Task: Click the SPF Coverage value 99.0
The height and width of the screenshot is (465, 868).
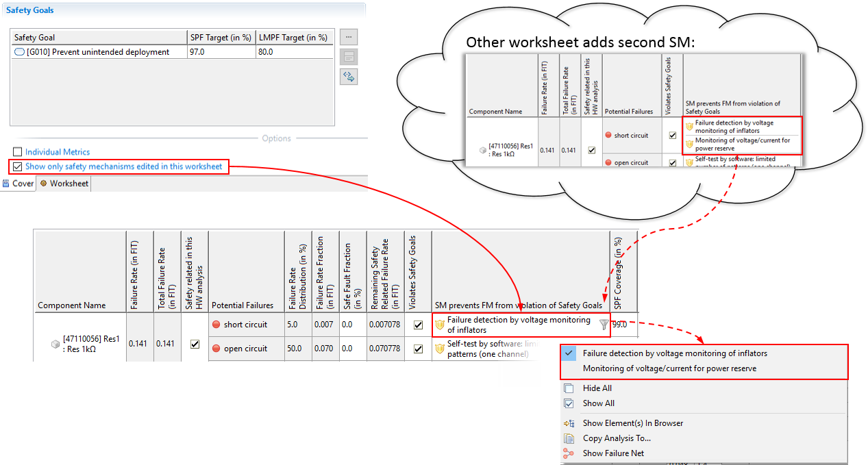Action: click(x=619, y=325)
